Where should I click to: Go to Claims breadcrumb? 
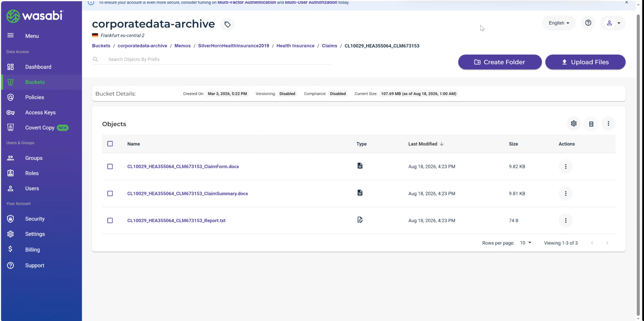[x=329, y=46]
